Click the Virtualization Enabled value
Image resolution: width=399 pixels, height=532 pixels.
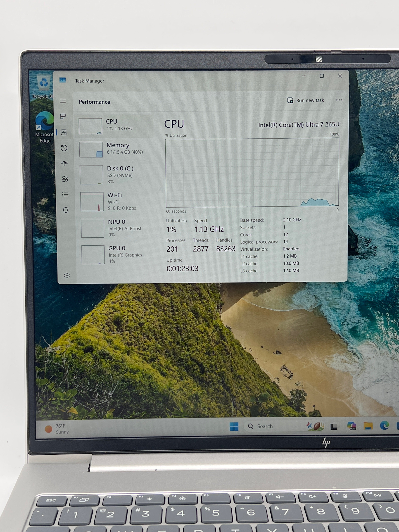click(x=291, y=249)
